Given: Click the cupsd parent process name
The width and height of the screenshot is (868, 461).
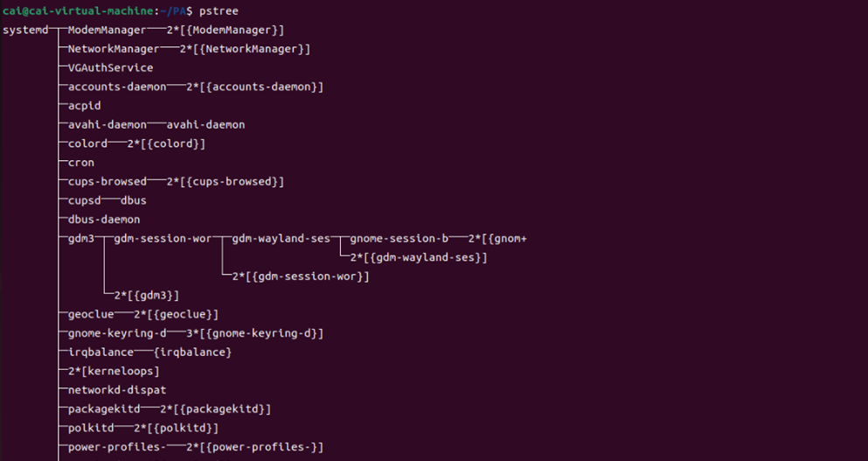Looking at the screenshot, I should [84, 200].
